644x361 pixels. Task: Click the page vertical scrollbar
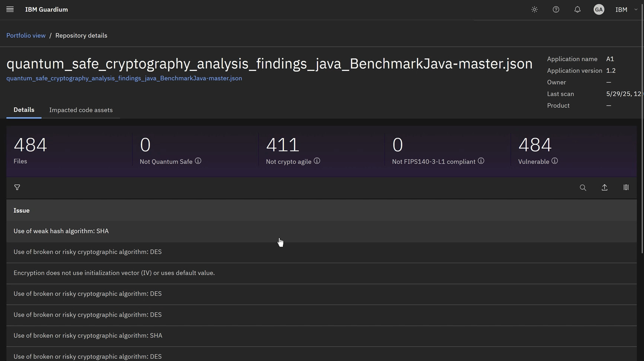[642, 129]
